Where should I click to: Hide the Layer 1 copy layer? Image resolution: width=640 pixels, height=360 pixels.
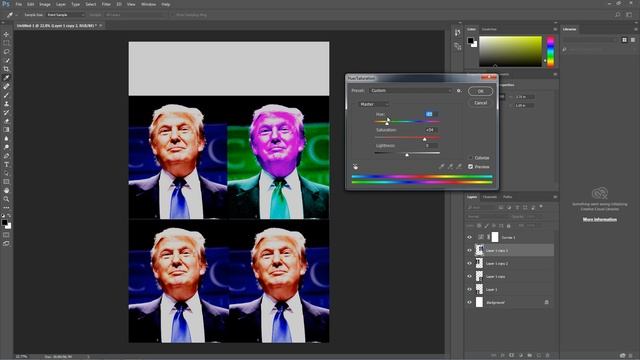[x=469, y=276]
